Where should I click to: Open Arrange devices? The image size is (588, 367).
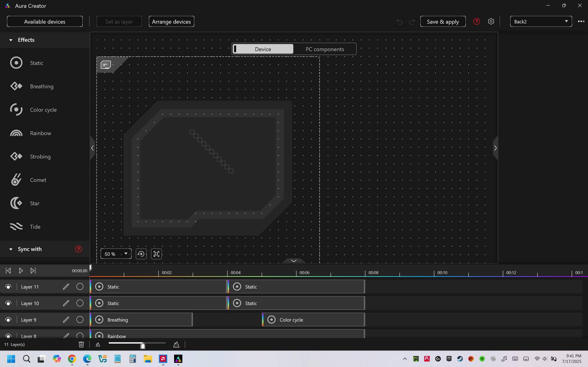171,22
